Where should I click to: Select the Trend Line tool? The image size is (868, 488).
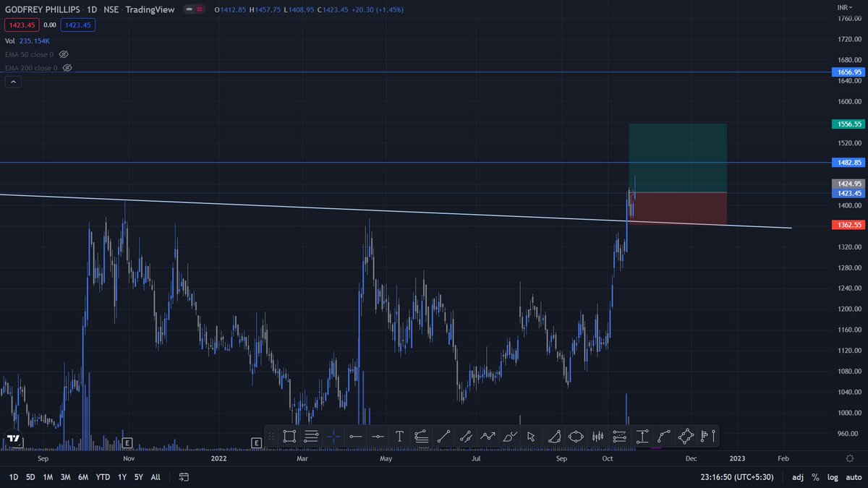click(x=443, y=436)
